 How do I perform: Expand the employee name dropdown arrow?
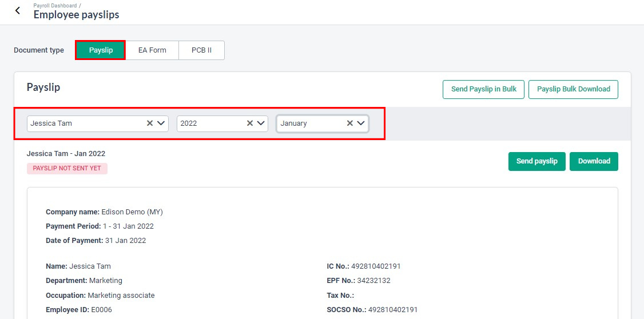pos(161,123)
